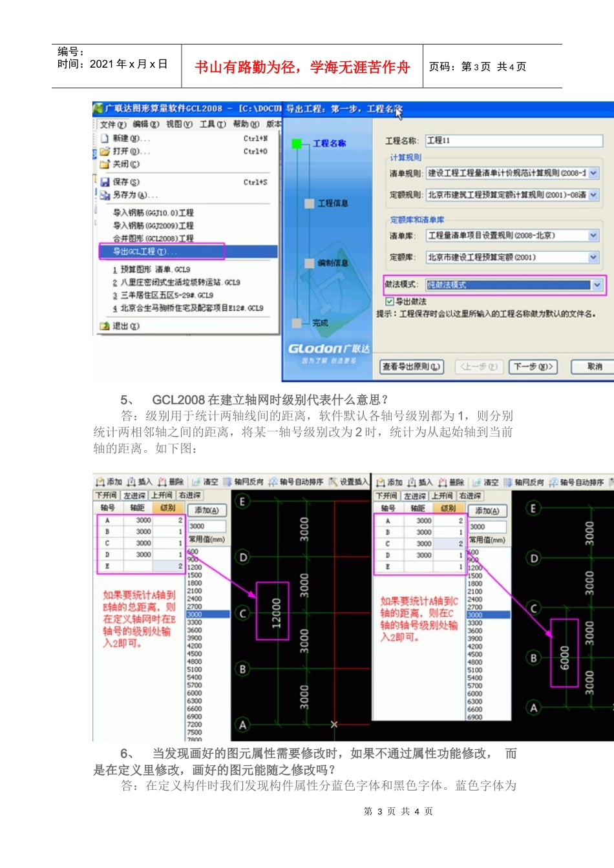The height and width of the screenshot is (868, 614).
Task: Click 添加(A) button in left panel
Action: [207, 510]
